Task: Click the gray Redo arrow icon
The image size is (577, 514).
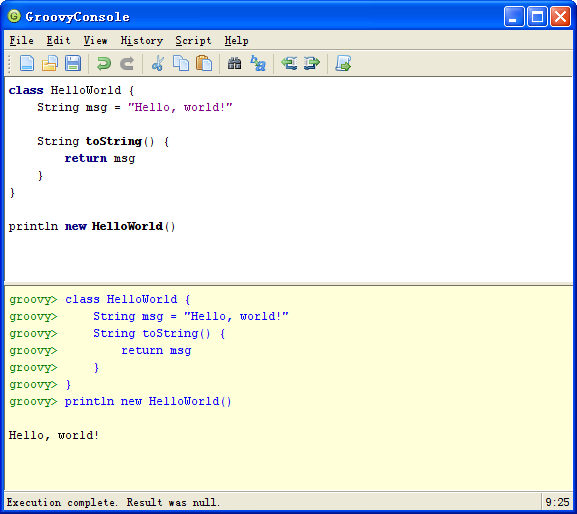Action: pos(127,63)
